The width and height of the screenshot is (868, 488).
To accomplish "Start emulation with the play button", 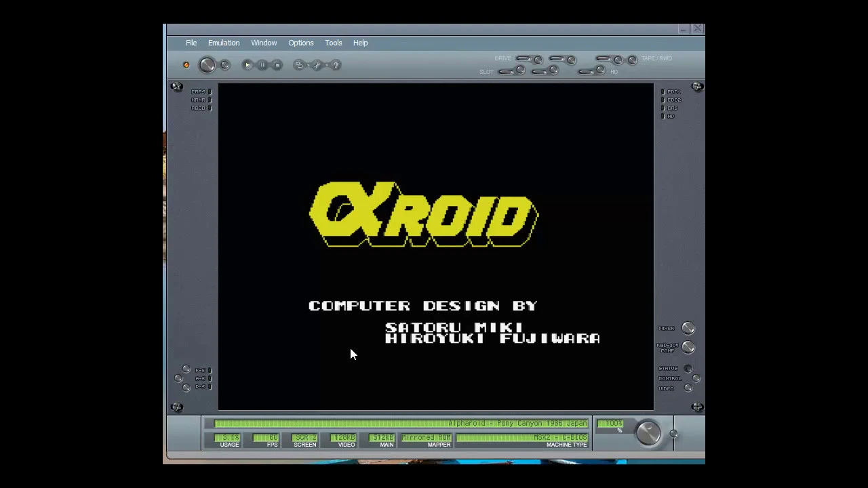I will coord(248,65).
